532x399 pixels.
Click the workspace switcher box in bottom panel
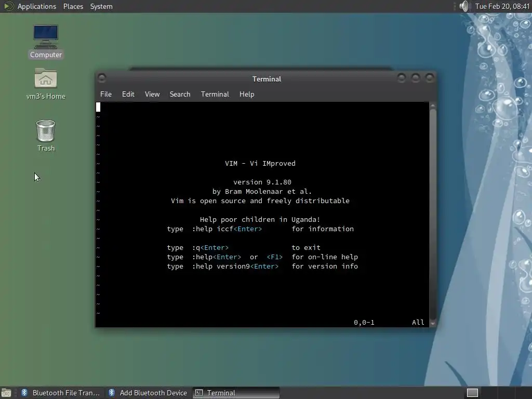(x=472, y=393)
